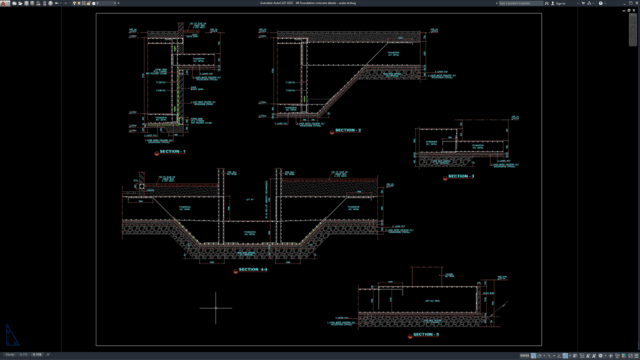640x360 pixels.
Task: Click the Open file icon
Action: 20,3
